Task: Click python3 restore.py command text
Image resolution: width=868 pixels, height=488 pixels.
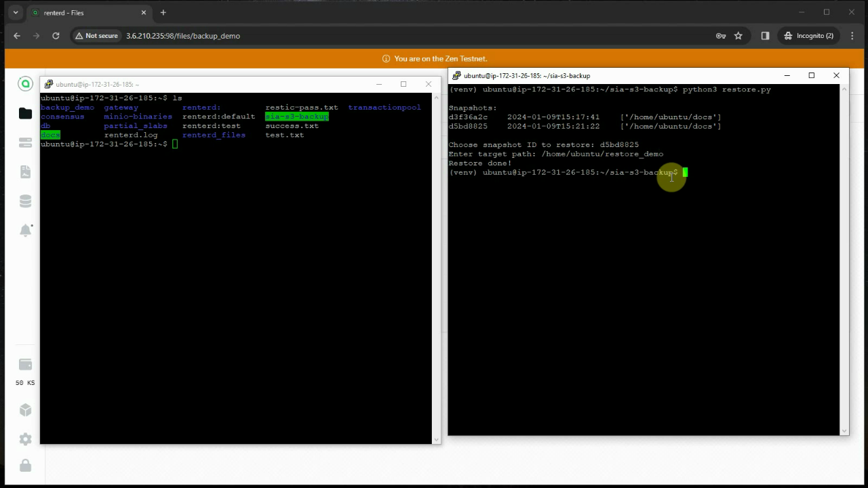Action: pos(726,89)
